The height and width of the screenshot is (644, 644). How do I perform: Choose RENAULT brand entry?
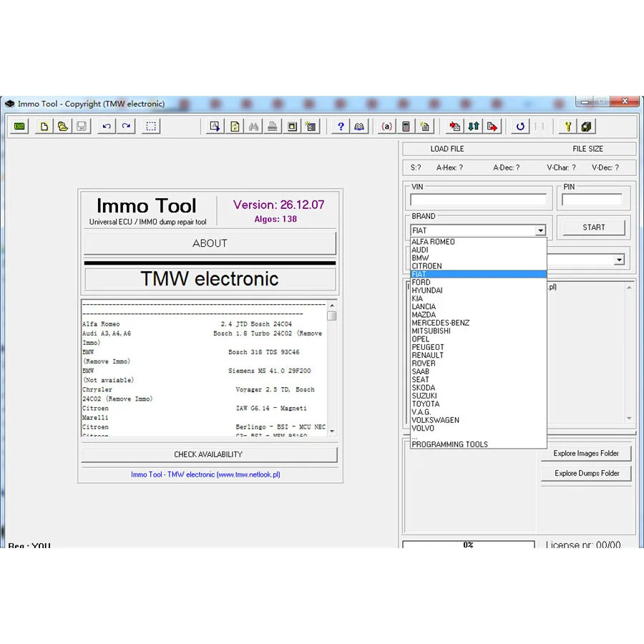(479, 355)
